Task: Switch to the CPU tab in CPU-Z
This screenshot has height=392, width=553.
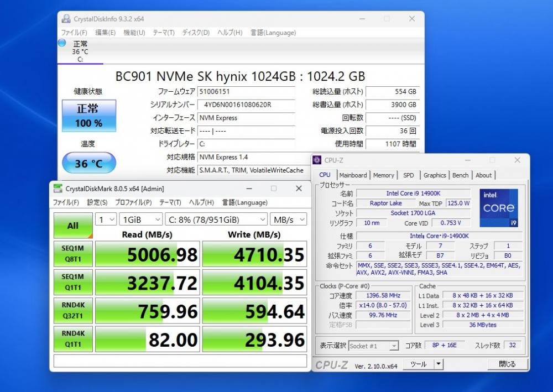Action: pos(325,175)
